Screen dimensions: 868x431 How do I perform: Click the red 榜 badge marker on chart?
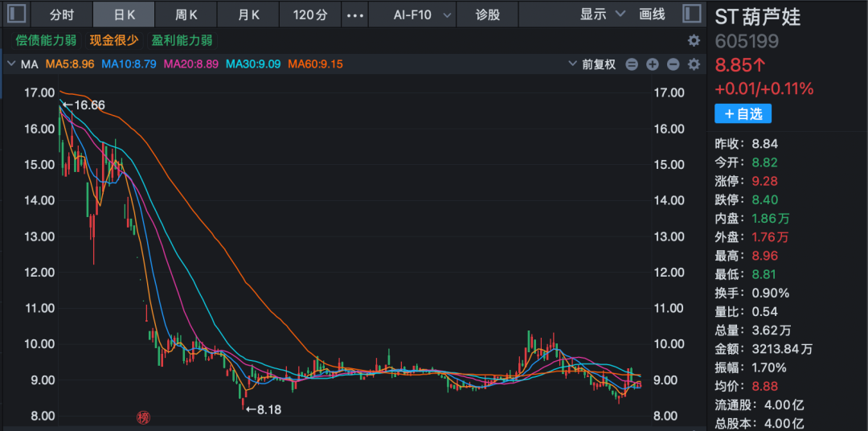pos(143,417)
